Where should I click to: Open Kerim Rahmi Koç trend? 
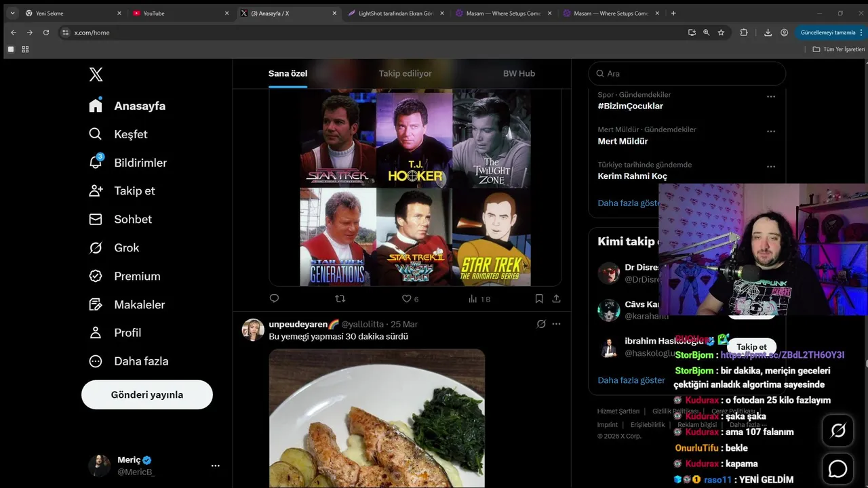633,176
